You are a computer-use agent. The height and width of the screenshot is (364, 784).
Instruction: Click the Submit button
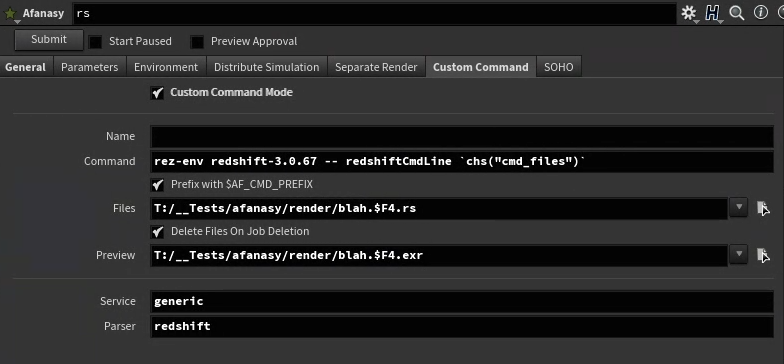pyautogui.click(x=48, y=40)
